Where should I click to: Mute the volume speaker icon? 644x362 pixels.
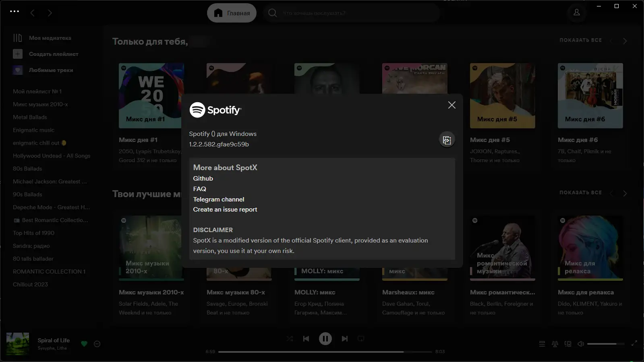pos(581,344)
